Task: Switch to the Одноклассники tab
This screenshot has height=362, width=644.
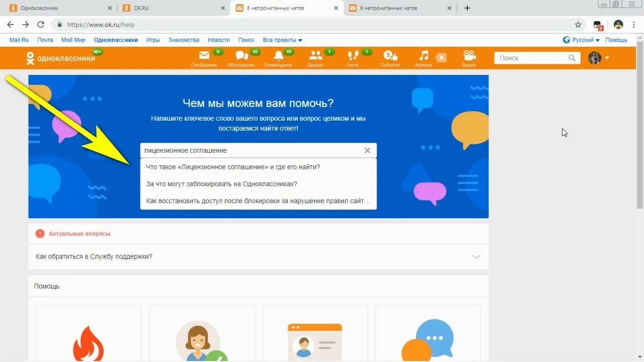Action: [x=60, y=8]
